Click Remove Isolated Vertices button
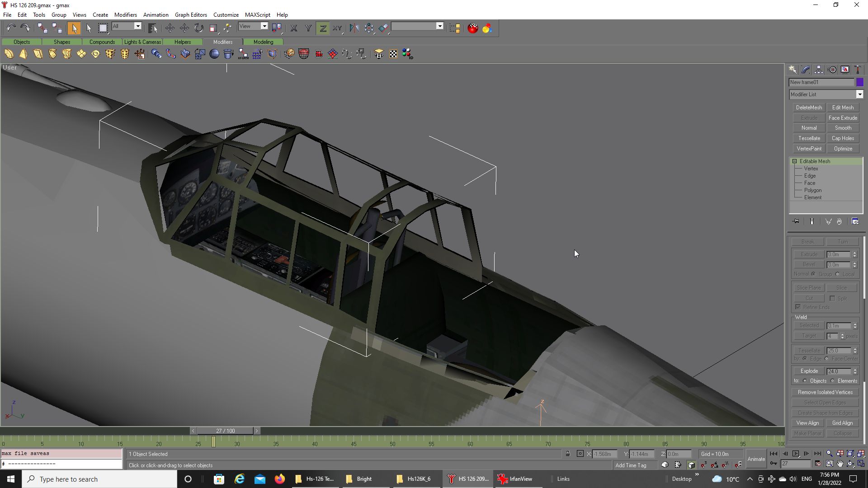Viewport: 868px width, 488px height. coord(825,392)
